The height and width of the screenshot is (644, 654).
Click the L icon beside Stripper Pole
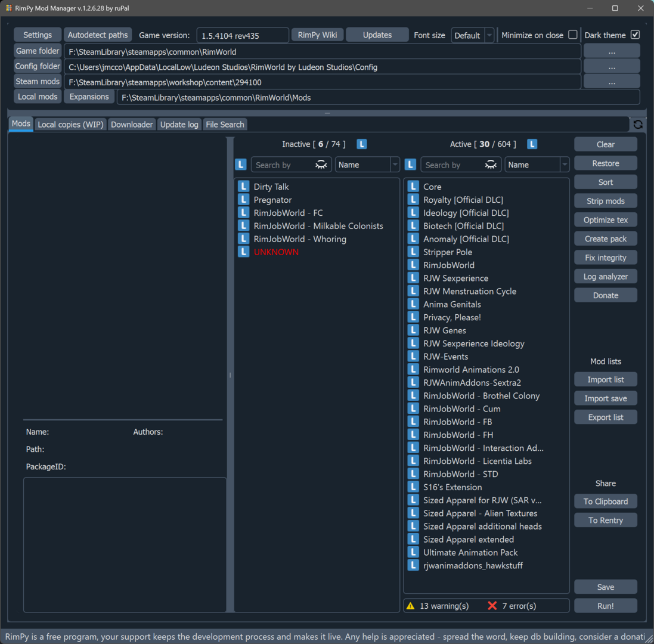point(413,252)
